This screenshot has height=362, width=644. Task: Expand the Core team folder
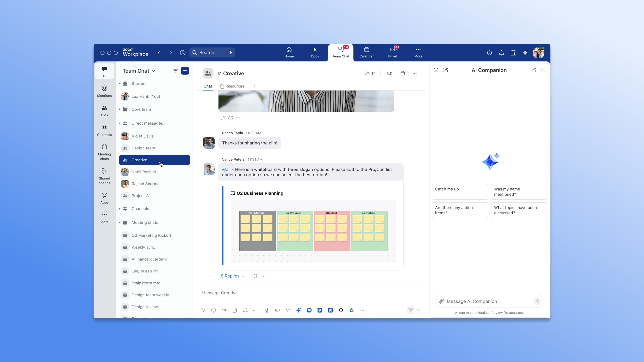click(120, 109)
